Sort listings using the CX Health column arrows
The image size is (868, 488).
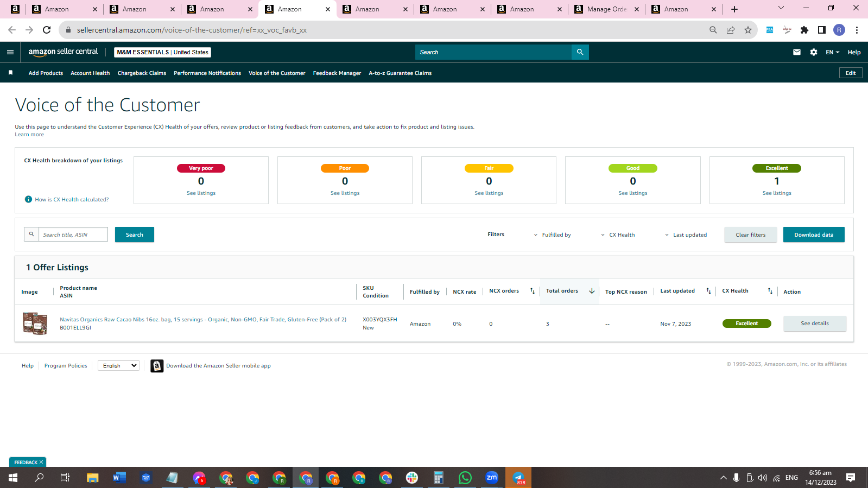tap(770, 291)
